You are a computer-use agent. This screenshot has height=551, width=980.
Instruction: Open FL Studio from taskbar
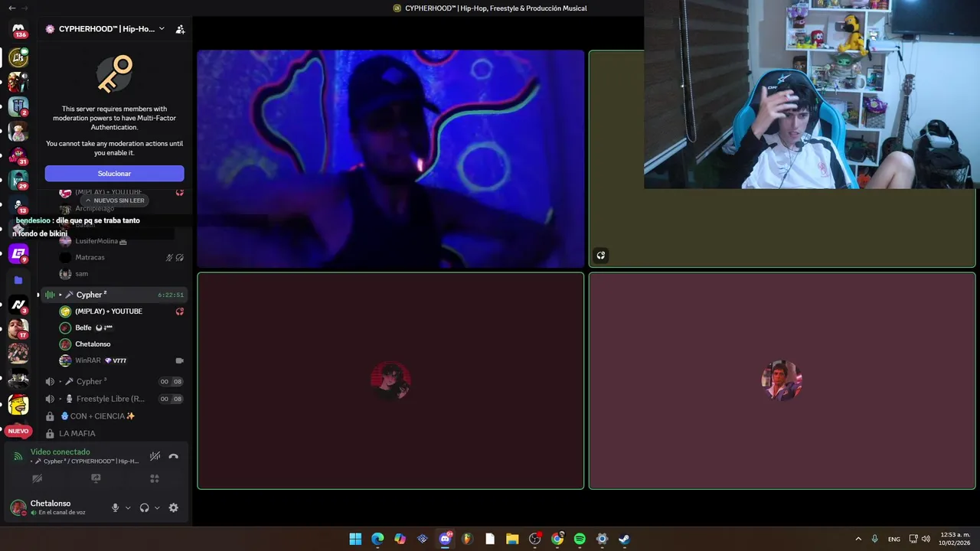pyautogui.click(x=467, y=539)
